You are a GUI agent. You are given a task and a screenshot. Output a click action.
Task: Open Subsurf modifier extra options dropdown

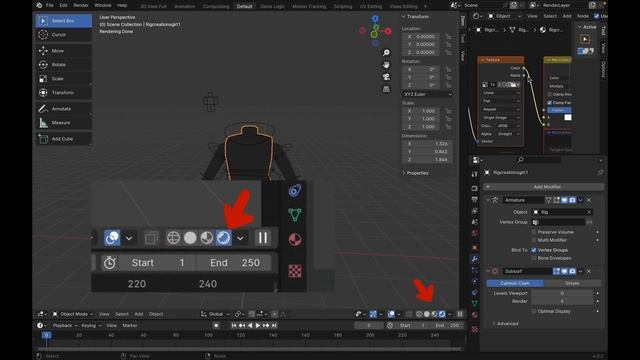(x=580, y=271)
